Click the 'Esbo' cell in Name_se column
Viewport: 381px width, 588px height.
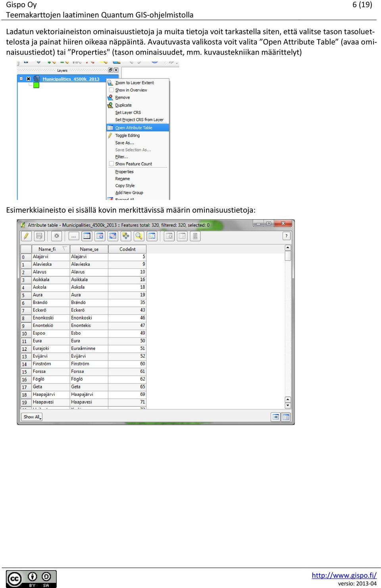tap(89, 333)
